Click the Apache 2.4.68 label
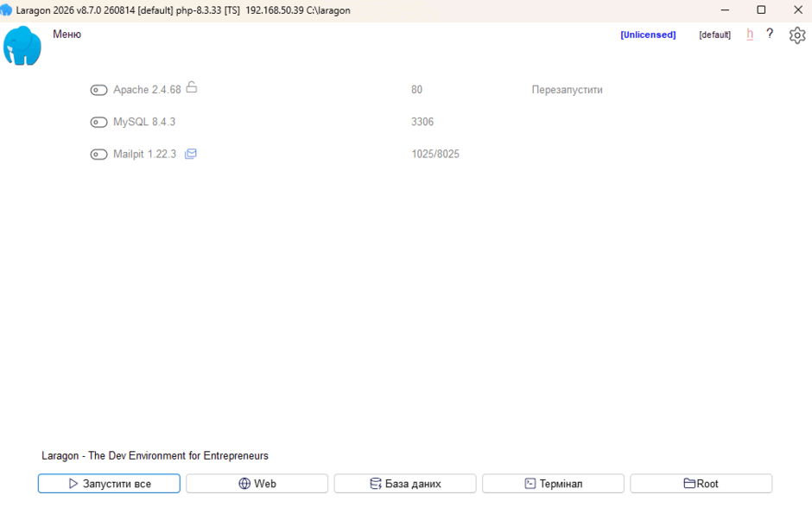This screenshot has width=812, height=514. 147,90
